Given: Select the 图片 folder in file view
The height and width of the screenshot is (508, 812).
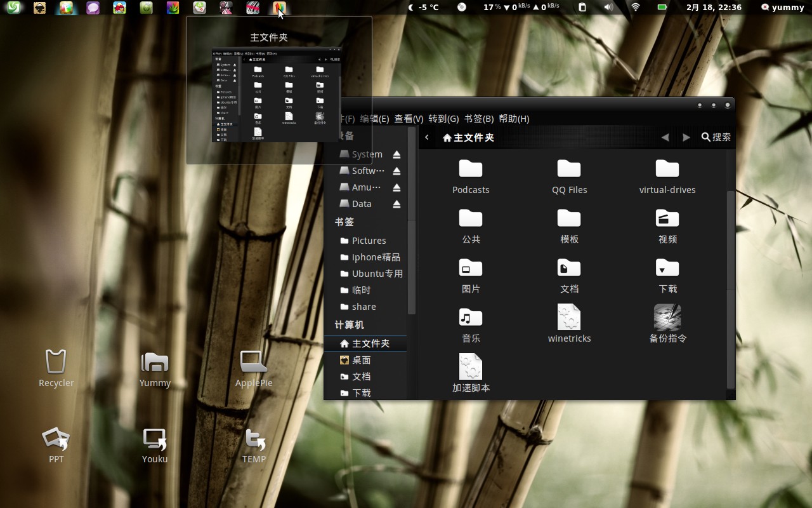Looking at the screenshot, I should pos(471,275).
